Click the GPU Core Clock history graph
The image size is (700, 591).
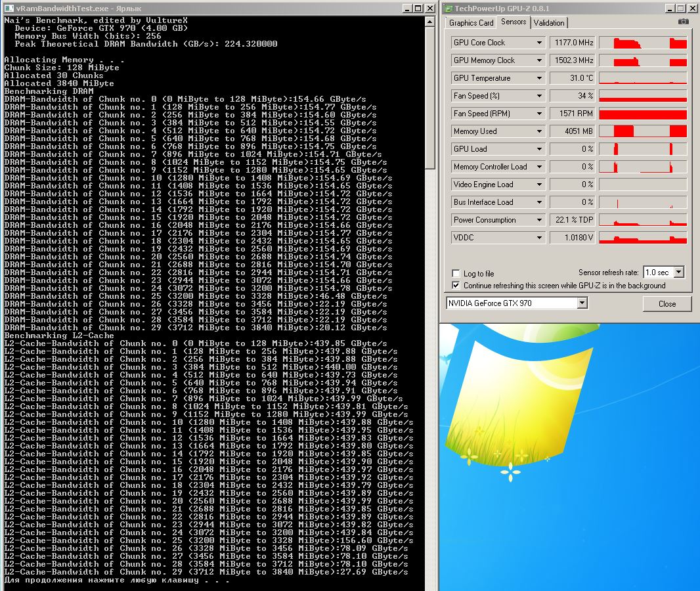(x=643, y=43)
